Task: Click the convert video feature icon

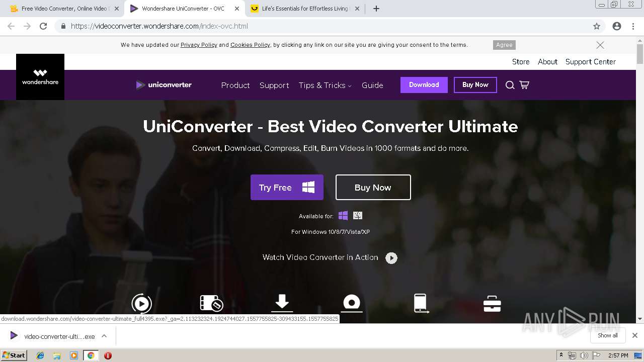Action: 141,304
